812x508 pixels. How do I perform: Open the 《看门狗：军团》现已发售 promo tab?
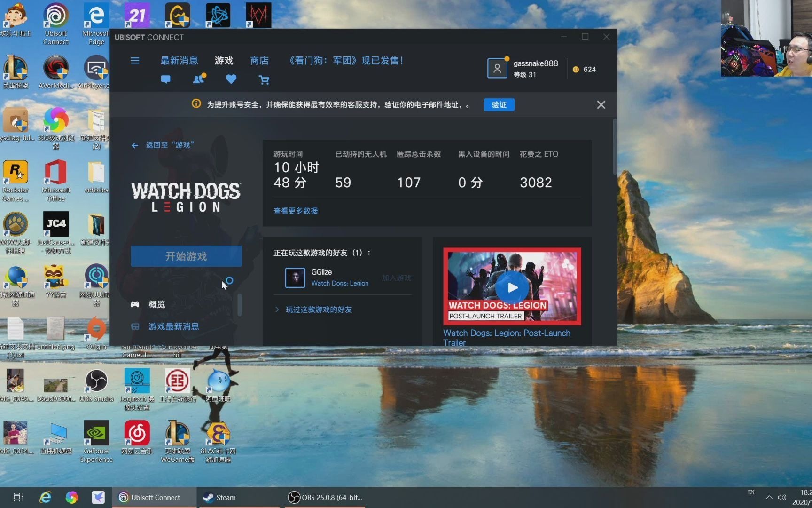pos(345,61)
